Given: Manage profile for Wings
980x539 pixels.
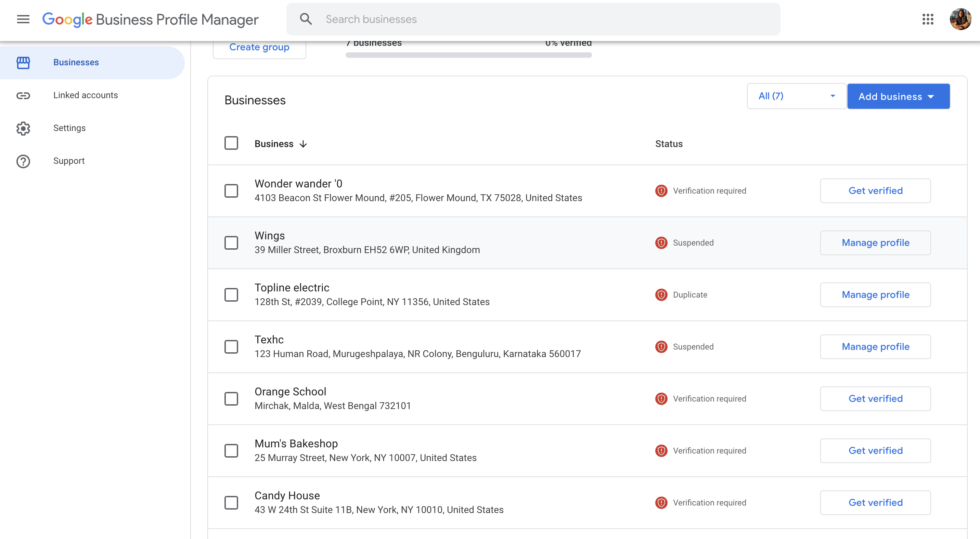Looking at the screenshot, I should coord(875,243).
